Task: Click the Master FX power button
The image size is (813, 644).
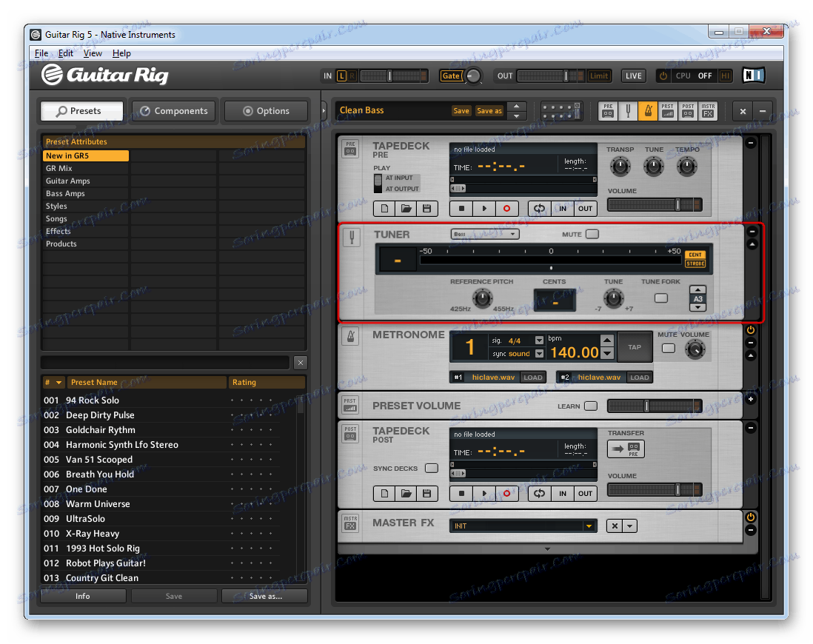Action: pyautogui.click(x=750, y=517)
